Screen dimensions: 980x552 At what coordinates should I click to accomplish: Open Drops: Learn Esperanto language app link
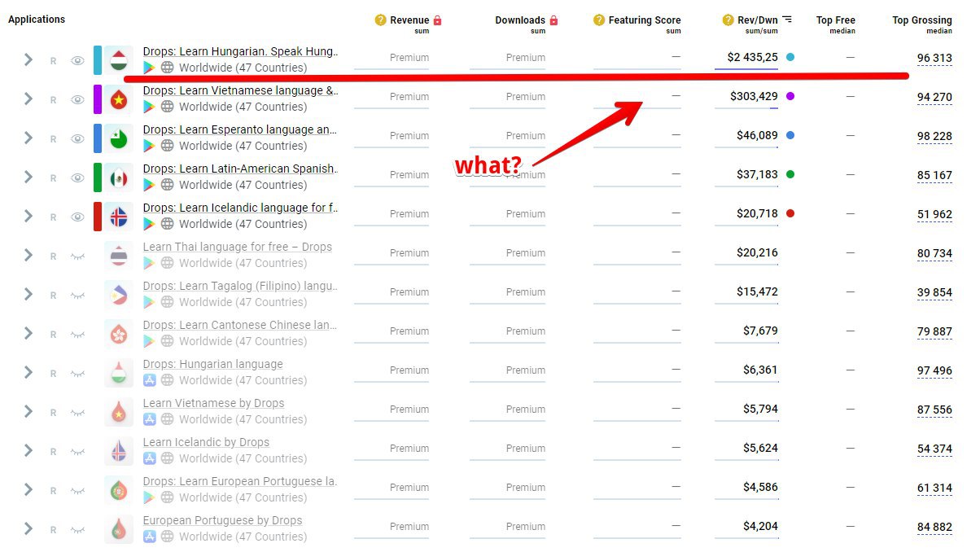point(240,129)
